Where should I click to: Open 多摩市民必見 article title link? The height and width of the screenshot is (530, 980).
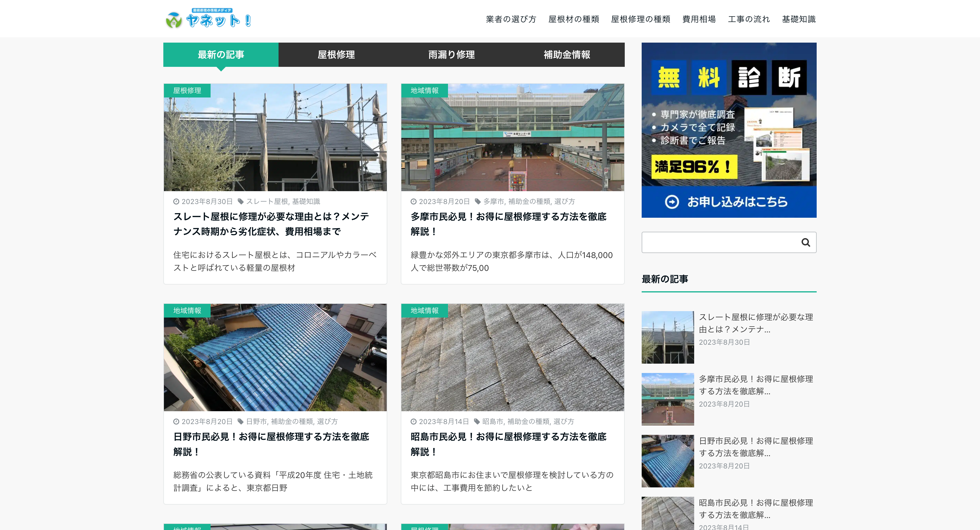pyautogui.click(x=508, y=224)
